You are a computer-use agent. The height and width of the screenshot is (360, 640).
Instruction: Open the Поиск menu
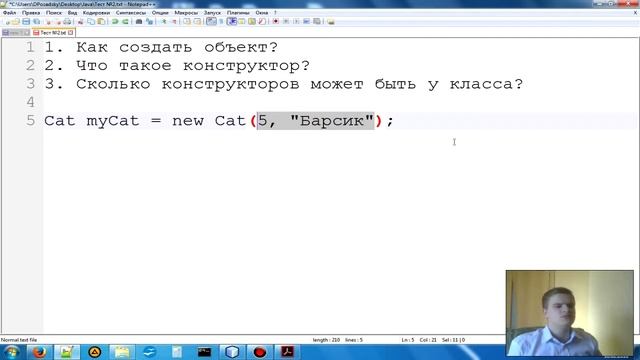tap(53, 13)
